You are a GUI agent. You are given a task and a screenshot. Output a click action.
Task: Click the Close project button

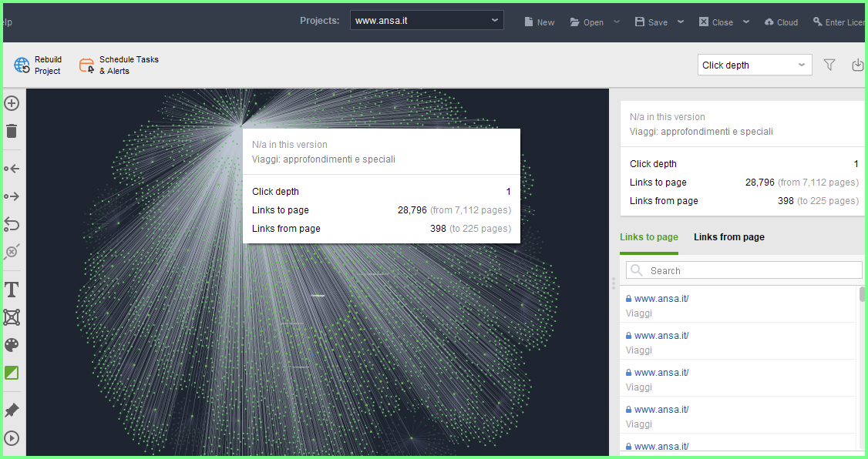click(716, 22)
